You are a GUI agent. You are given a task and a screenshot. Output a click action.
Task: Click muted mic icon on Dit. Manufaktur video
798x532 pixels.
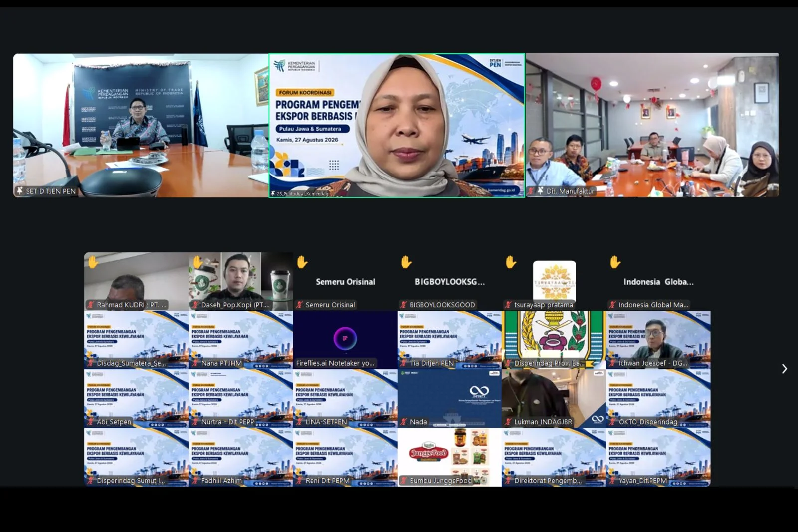pos(531,191)
